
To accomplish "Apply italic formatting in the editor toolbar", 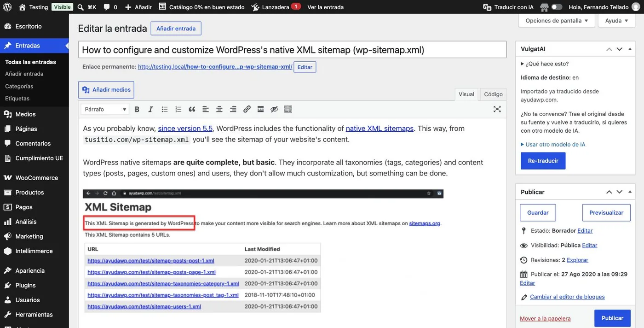I will [x=150, y=109].
